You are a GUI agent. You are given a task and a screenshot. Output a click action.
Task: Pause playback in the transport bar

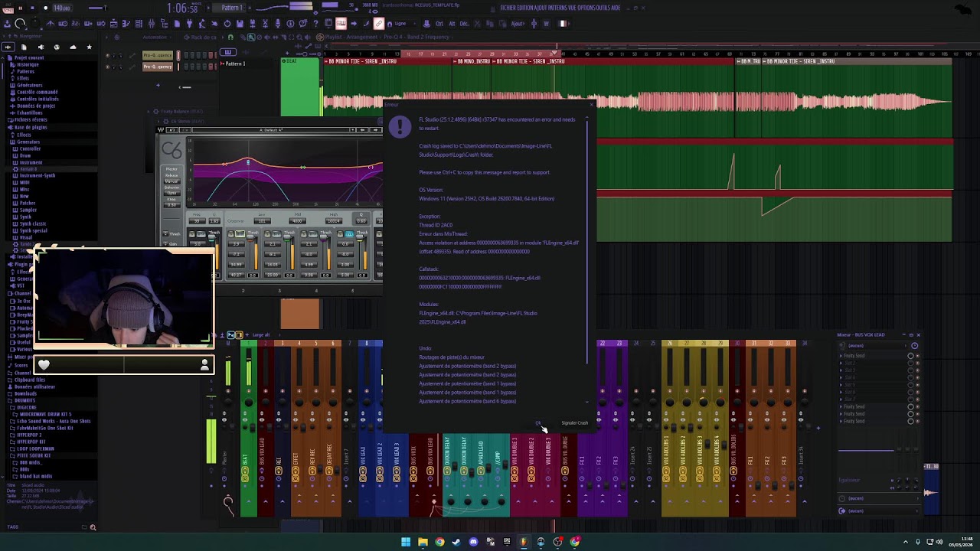[x=21, y=8]
